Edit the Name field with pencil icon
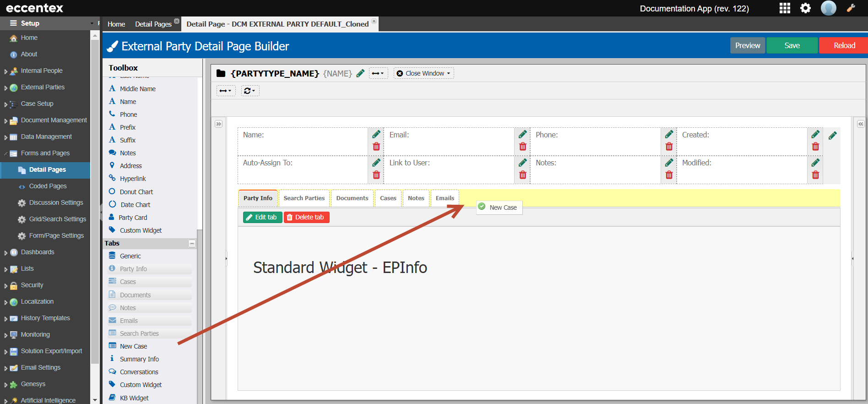 376,134
